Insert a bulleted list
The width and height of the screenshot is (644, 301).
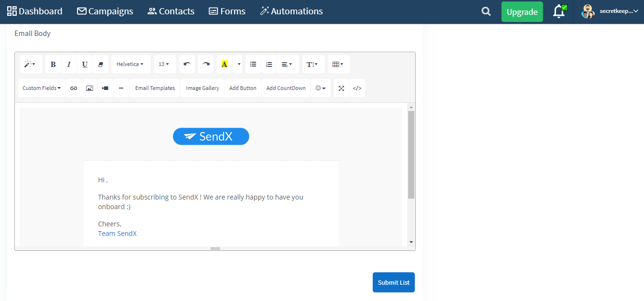click(253, 64)
